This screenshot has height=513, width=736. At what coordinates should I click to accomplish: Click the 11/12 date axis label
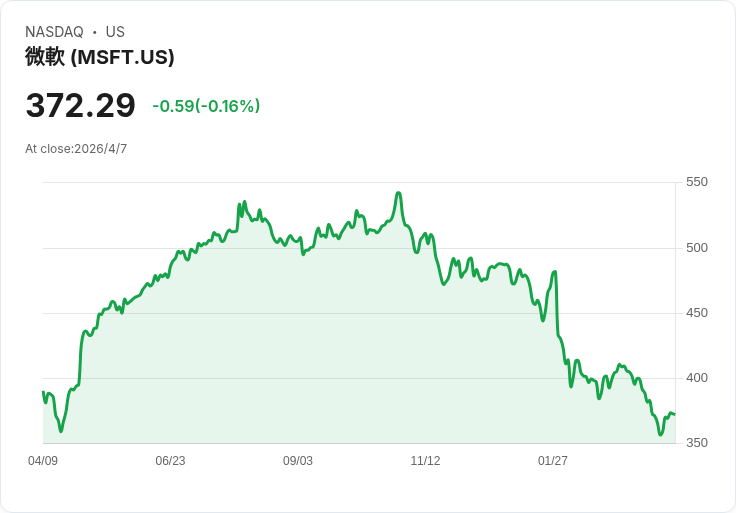(x=425, y=460)
